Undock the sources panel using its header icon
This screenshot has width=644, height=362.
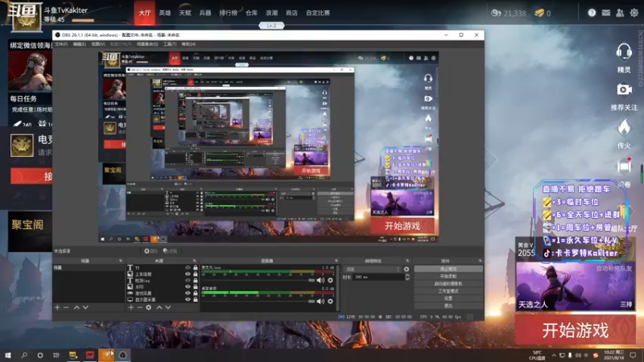(195, 261)
